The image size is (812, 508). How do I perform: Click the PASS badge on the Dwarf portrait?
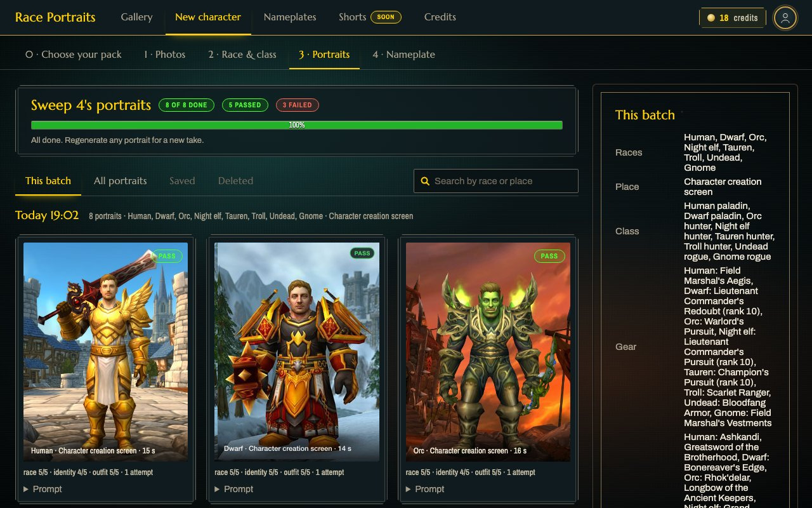coord(362,253)
